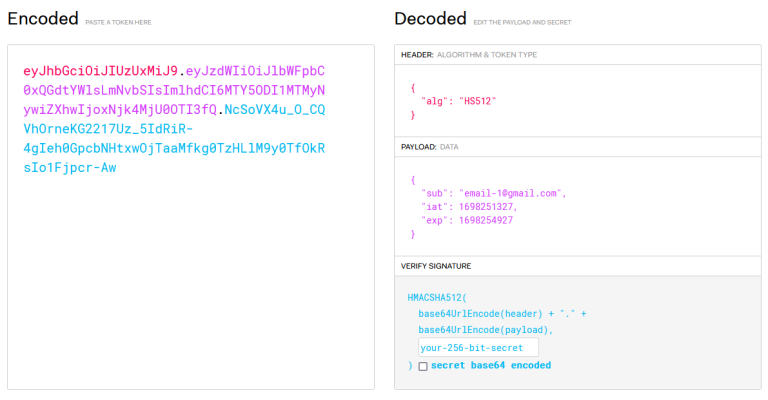768x400 pixels.
Task: Click the your-256-bit-secret input field
Action: (478, 348)
